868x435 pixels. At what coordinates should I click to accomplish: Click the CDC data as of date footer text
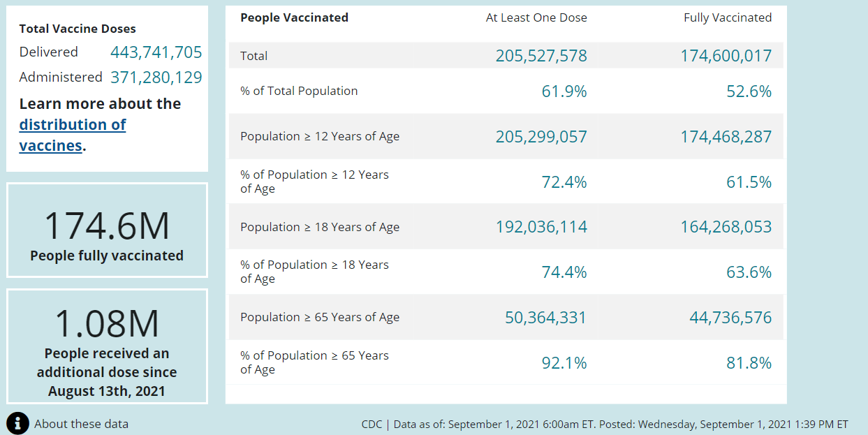tap(605, 424)
